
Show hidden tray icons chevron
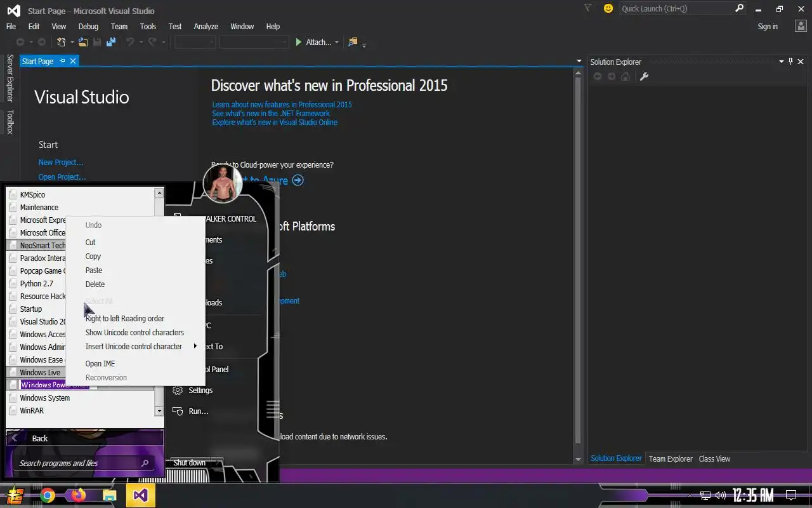click(x=690, y=496)
